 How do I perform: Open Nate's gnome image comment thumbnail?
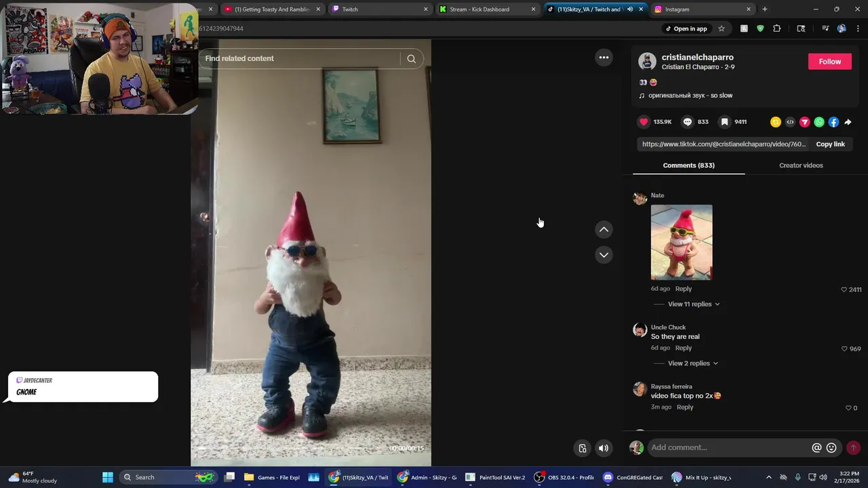[x=682, y=243]
